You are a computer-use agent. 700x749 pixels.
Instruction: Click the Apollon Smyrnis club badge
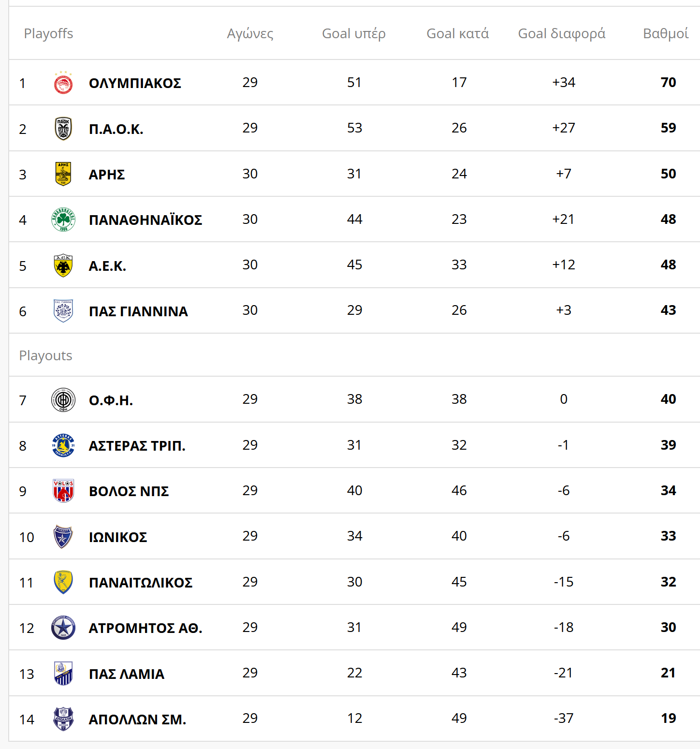coord(63,719)
